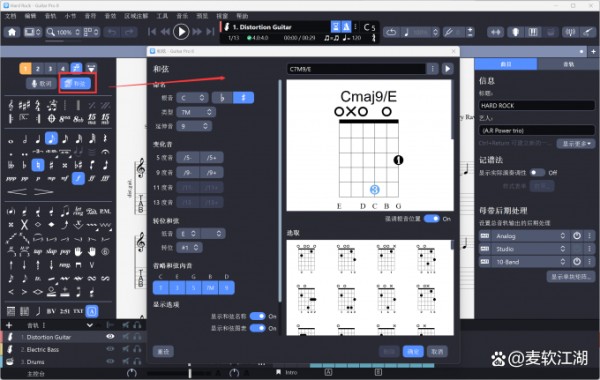600x380 pixels.
Task: Click the Home icon in top toolbar
Action: pos(12,32)
